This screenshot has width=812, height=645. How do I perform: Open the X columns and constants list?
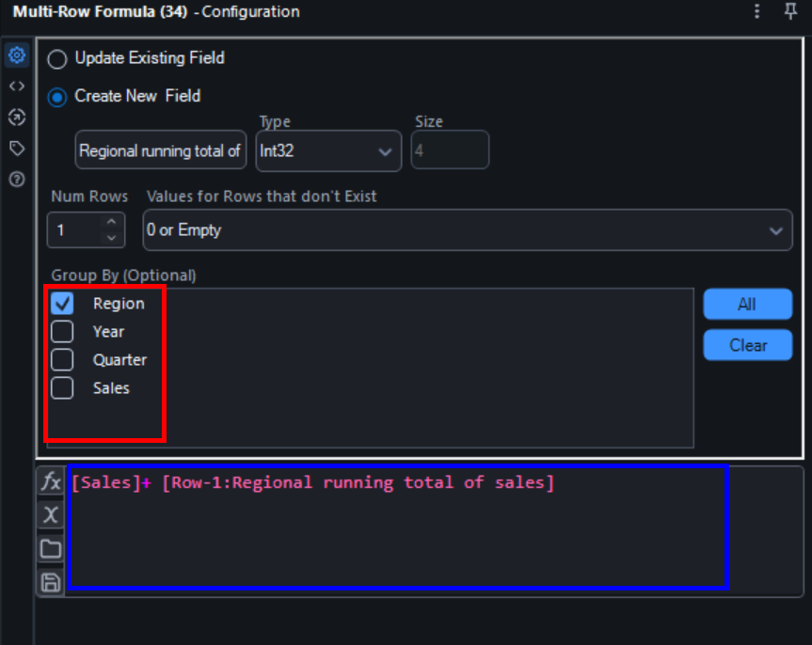coord(51,515)
